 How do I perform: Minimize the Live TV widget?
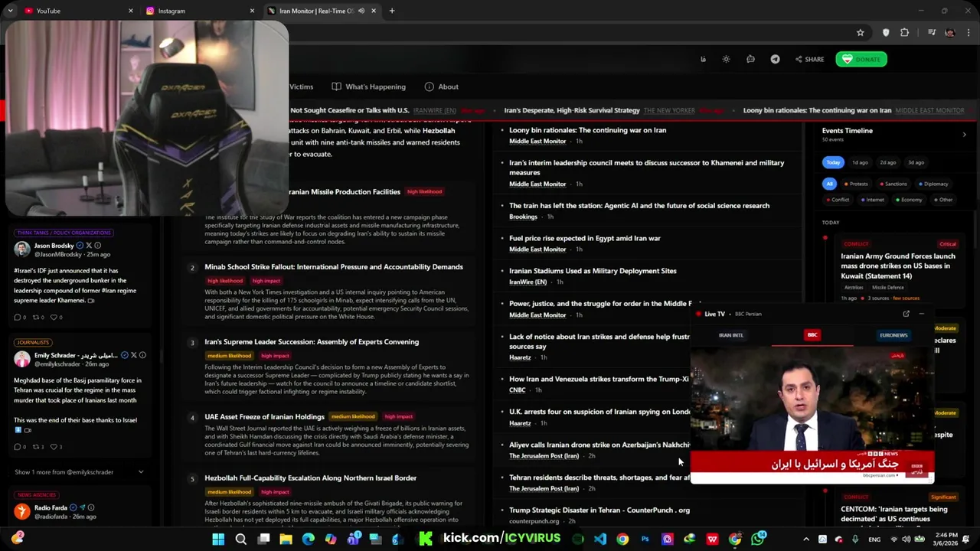coord(922,314)
